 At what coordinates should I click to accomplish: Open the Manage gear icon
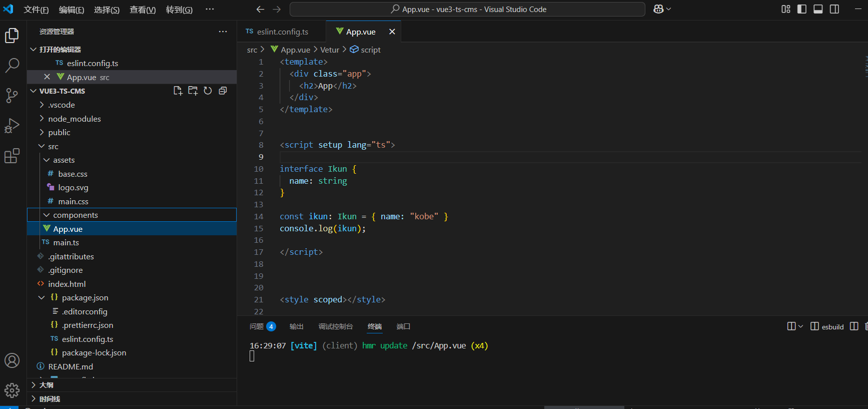point(12,390)
